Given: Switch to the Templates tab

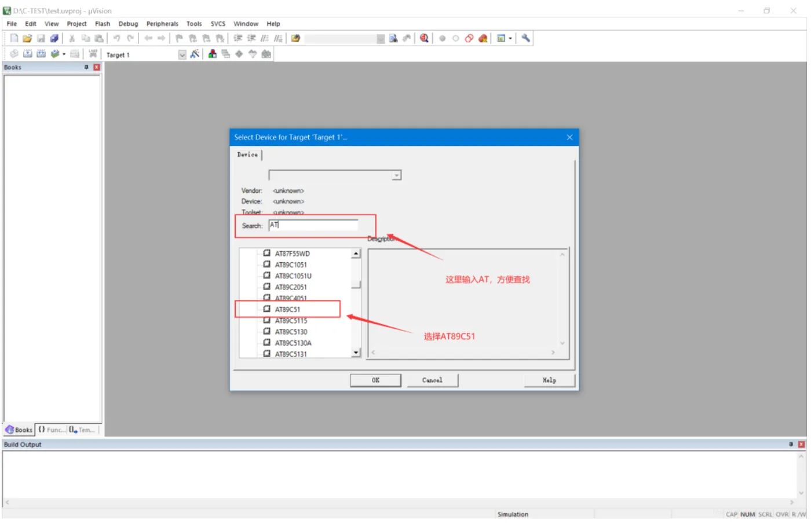Looking at the screenshot, I should pyautogui.click(x=83, y=430).
